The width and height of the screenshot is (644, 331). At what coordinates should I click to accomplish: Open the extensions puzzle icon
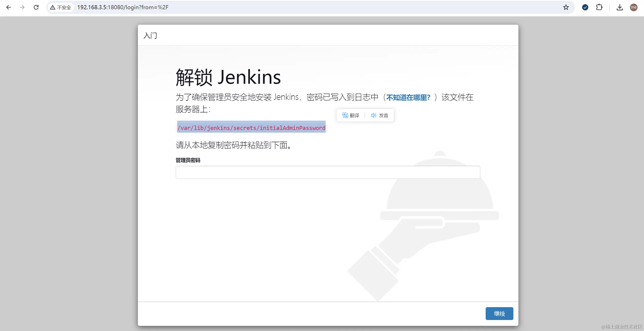coord(599,7)
